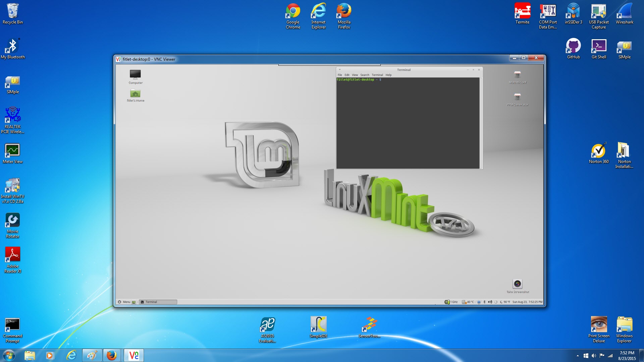The image size is (644, 362).
Task: Launch Wireshark desktop shortcut
Action: pos(624,14)
